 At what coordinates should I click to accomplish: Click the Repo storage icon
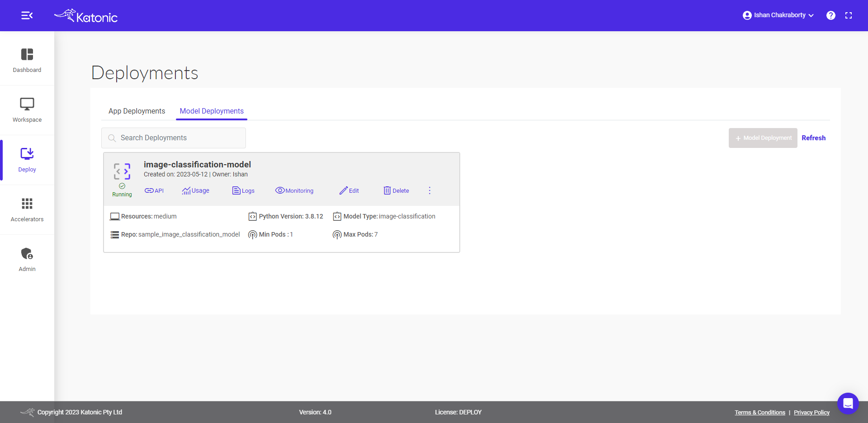click(x=115, y=235)
